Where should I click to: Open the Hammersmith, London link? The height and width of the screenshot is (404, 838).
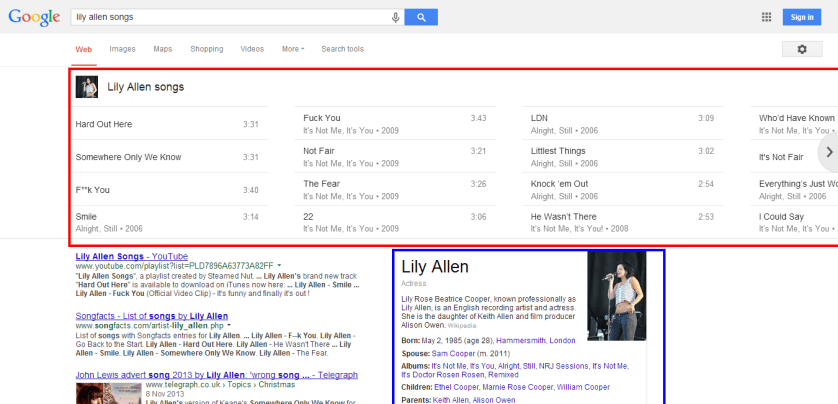pos(536,340)
